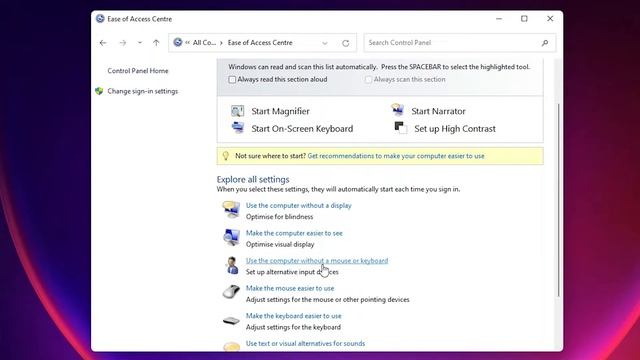Enable Always read this section aloud

pos(232,80)
